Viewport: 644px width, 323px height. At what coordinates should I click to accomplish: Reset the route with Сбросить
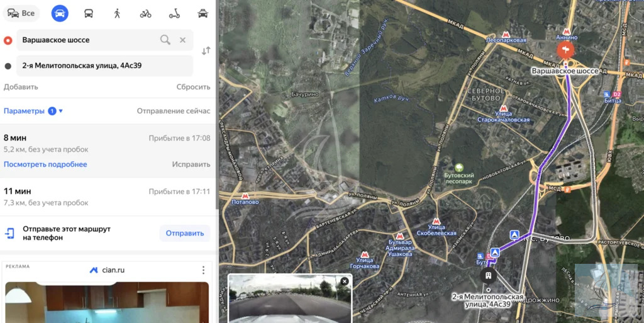(x=193, y=87)
